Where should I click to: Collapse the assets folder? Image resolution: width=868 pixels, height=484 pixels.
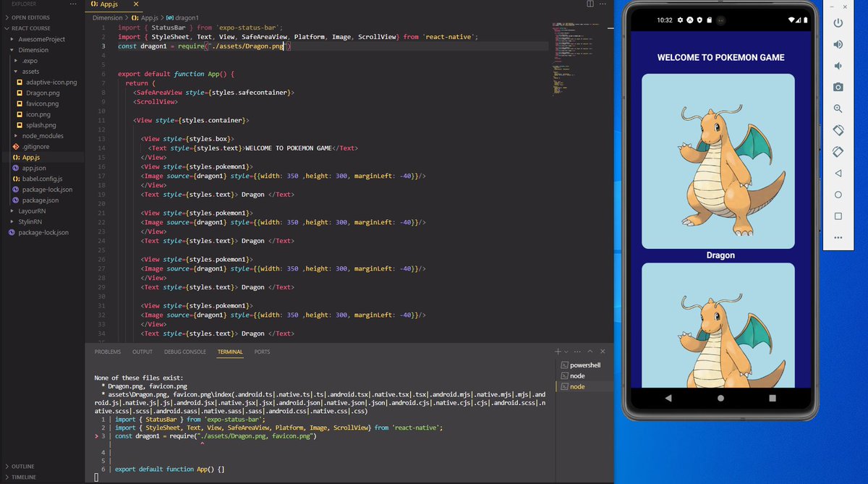pos(30,72)
